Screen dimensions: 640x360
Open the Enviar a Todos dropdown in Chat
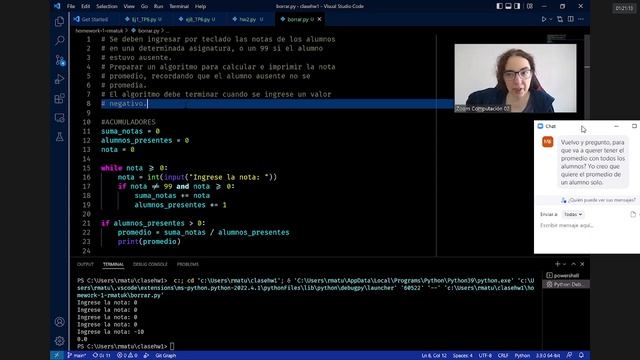573,214
